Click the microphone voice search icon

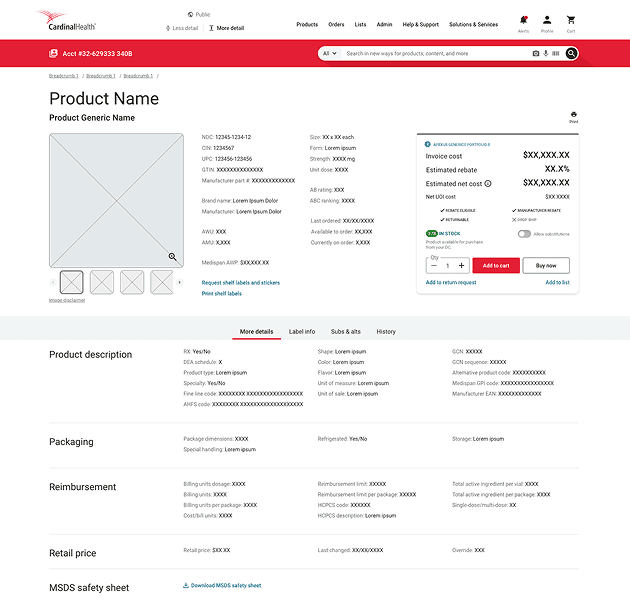pyautogui.click(x=546, y=53)
